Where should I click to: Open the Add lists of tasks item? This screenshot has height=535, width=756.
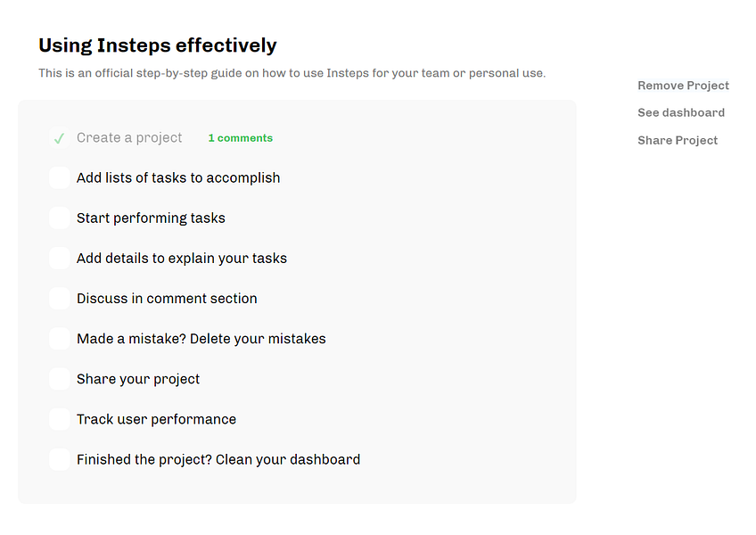[178, 177]
